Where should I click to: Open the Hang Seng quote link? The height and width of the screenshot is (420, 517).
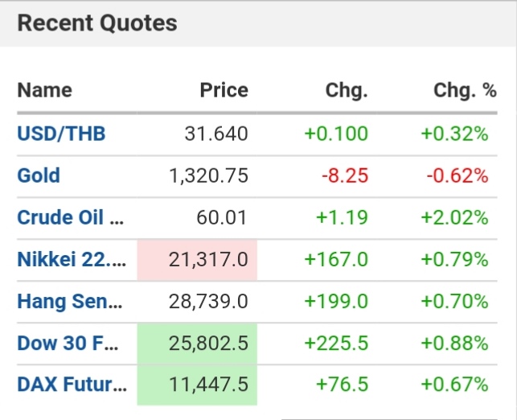click(71, 302)
